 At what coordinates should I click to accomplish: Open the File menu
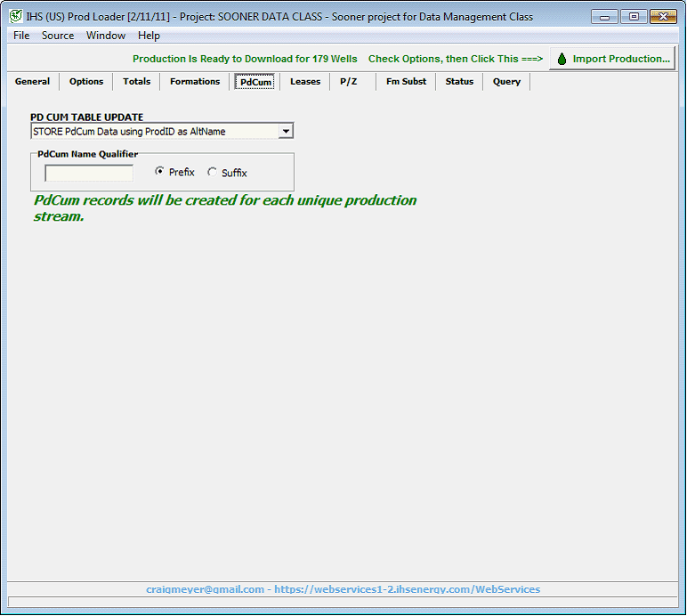point(21,36)
